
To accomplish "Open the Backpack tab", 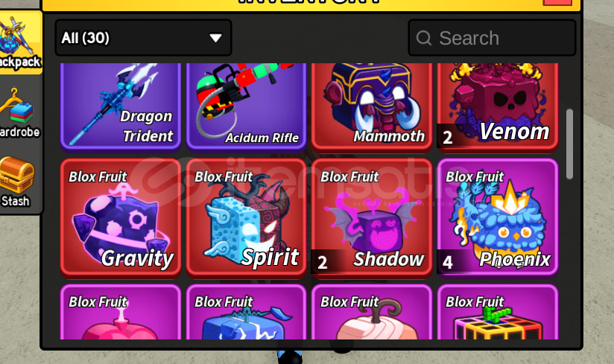I will tap(20, 42).
